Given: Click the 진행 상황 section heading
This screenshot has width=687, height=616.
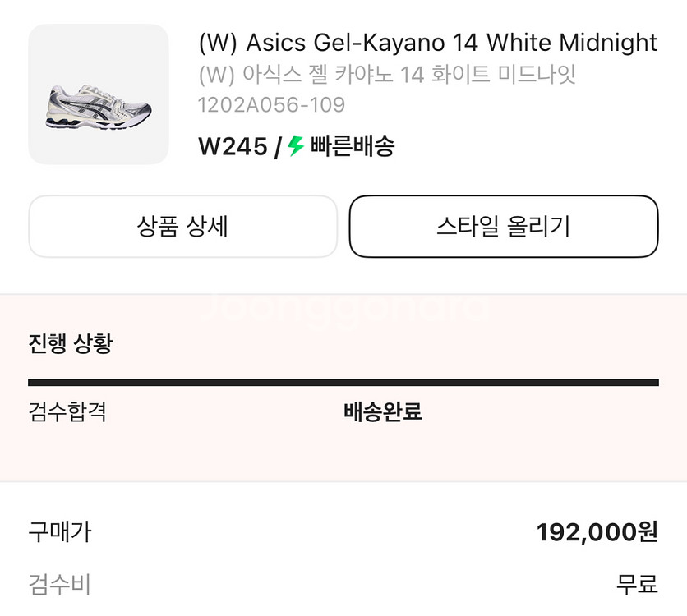Looking at the screenshot, I should point(71,343).
